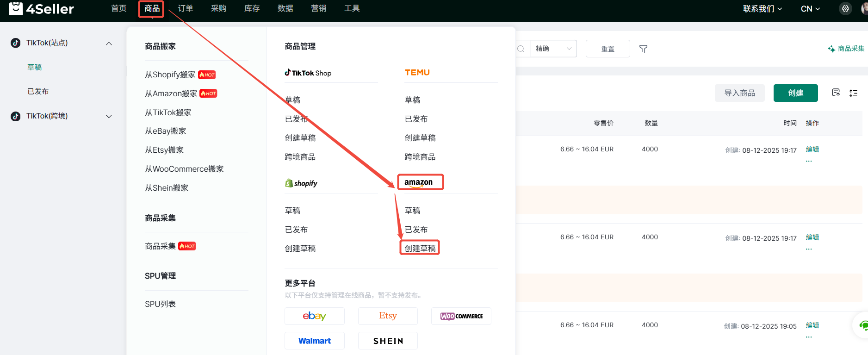Click the filter funnel icon
868x355 pixels.
pos(643,49)
